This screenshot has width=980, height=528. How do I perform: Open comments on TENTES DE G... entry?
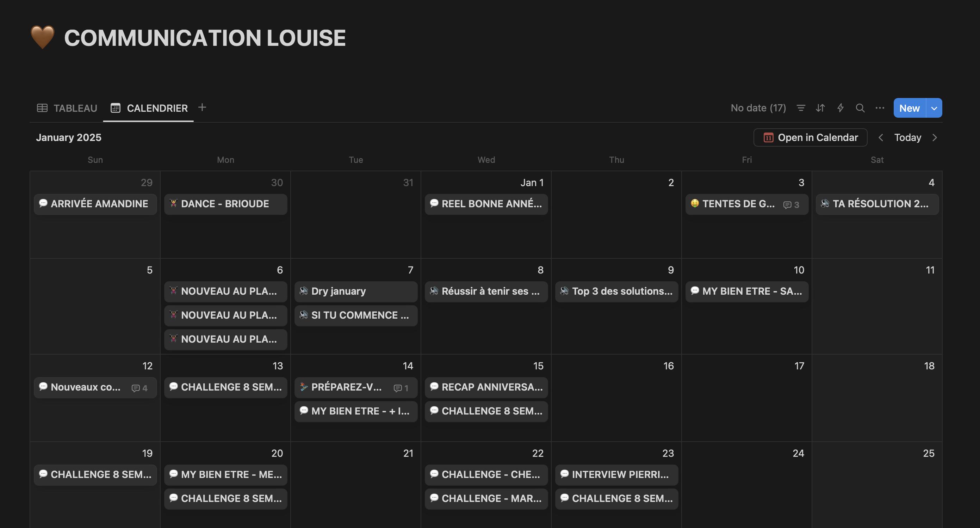(791, 205)
